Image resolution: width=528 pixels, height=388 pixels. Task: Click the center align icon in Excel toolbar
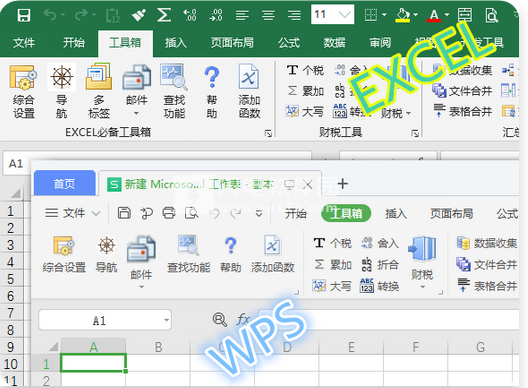[268, 15]
